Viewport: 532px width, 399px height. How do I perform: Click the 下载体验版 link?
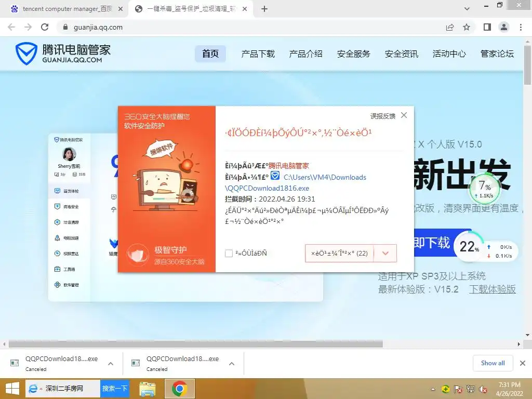point(493,289)
